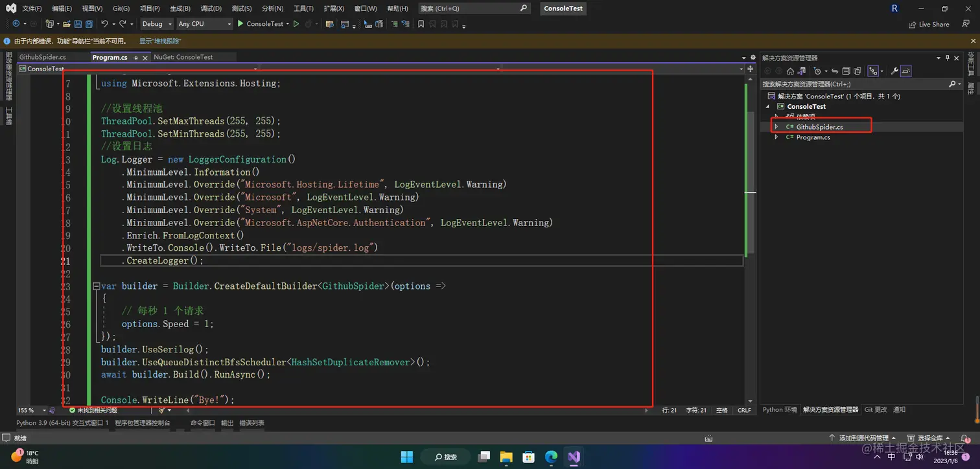This screenshot has height=469, width=980.
Task: Toggle pin on Program.cs tab
Action: [135, 58]
